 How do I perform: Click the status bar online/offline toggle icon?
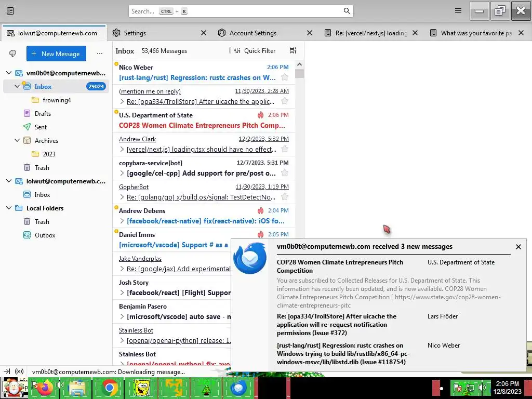pos(7,371)
